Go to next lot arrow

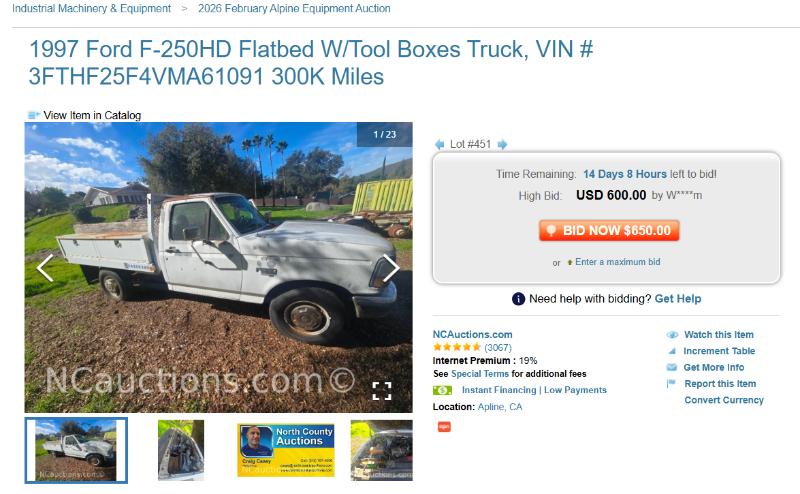click(502, 144)
